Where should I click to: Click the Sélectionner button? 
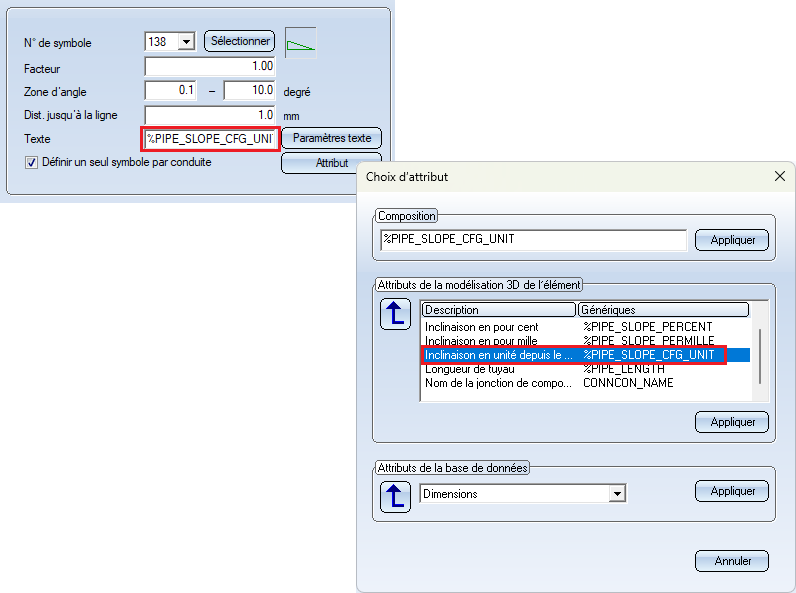point(240,41)
